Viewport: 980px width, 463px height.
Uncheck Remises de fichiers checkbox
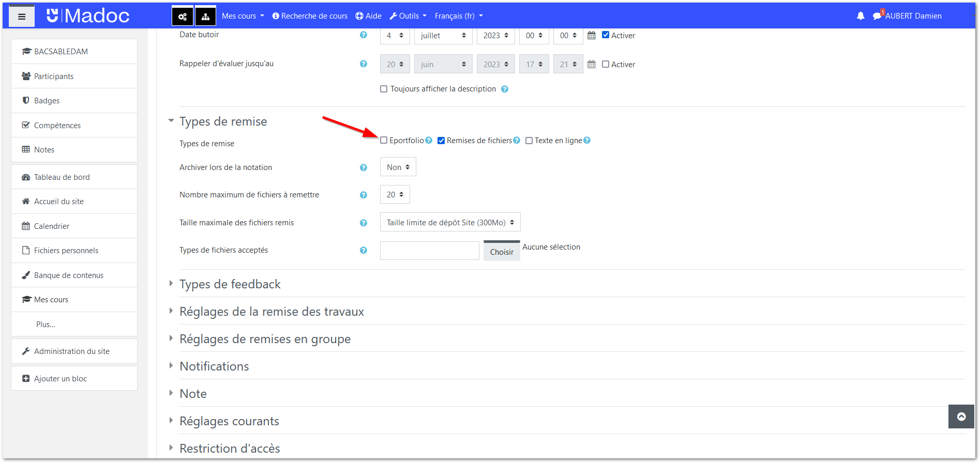point(441,141)
